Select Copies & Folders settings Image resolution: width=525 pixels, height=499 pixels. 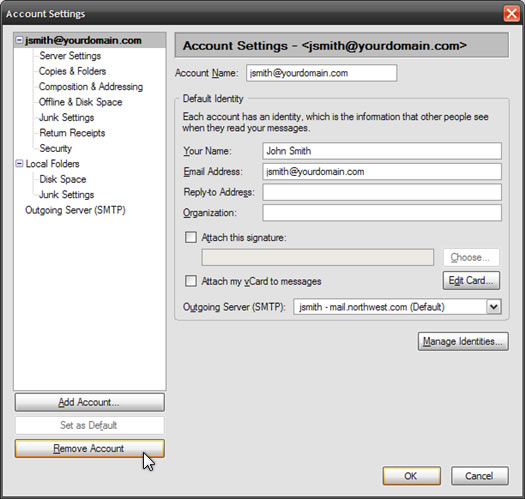(72, 71)
